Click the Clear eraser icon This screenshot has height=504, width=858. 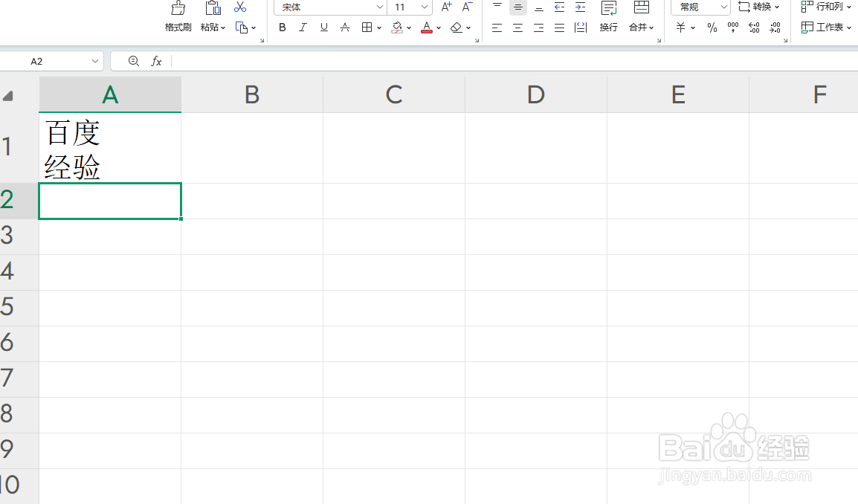457,28
